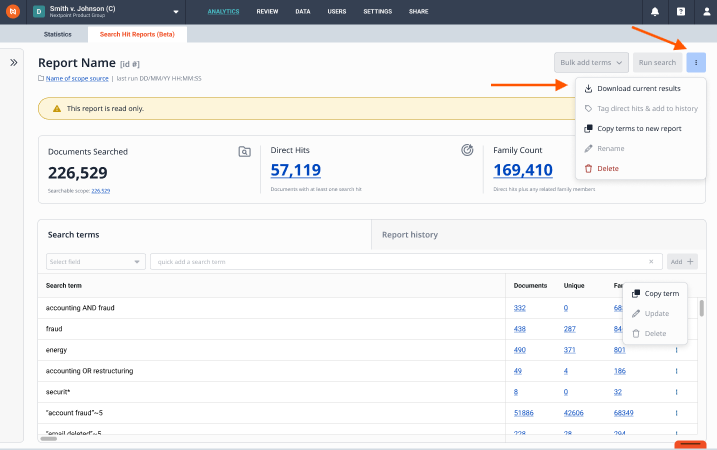Open the help question mark icon
This screenshot has height=450, width=717.
click(681, 12)
